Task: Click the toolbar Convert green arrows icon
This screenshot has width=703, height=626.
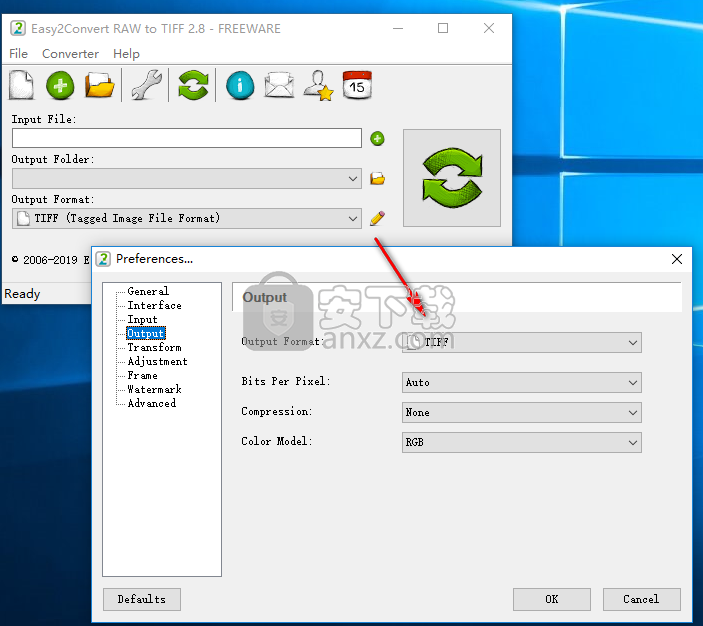Action: pyautogui.click(x=193, y=85)
